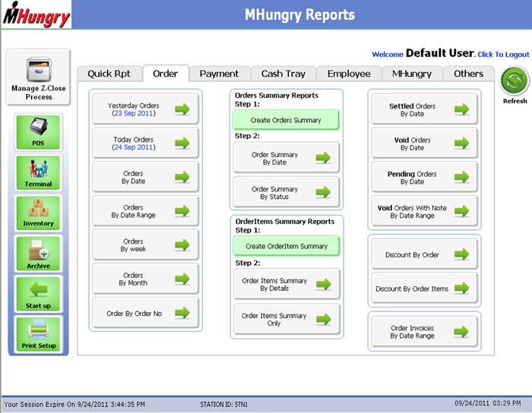Select the MHungry tab
The image size is (532, 413).
(412, 74)
